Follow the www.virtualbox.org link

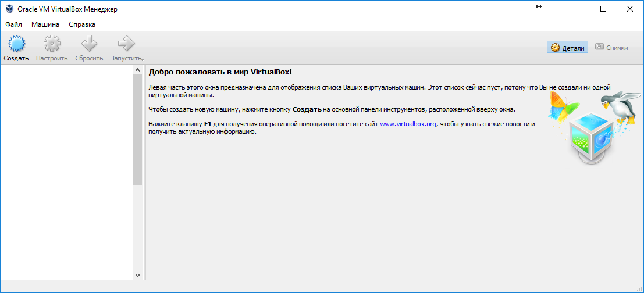point(408,123)
